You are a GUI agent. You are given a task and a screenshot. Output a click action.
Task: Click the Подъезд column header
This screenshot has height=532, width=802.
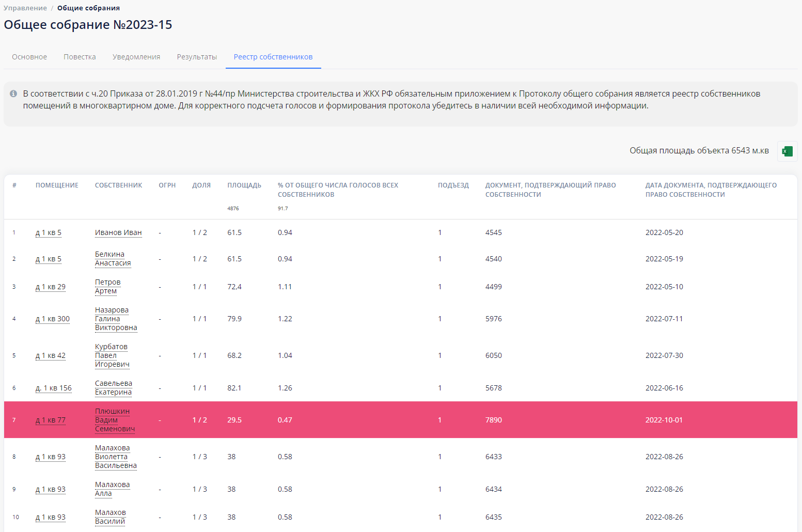[453, 185]
